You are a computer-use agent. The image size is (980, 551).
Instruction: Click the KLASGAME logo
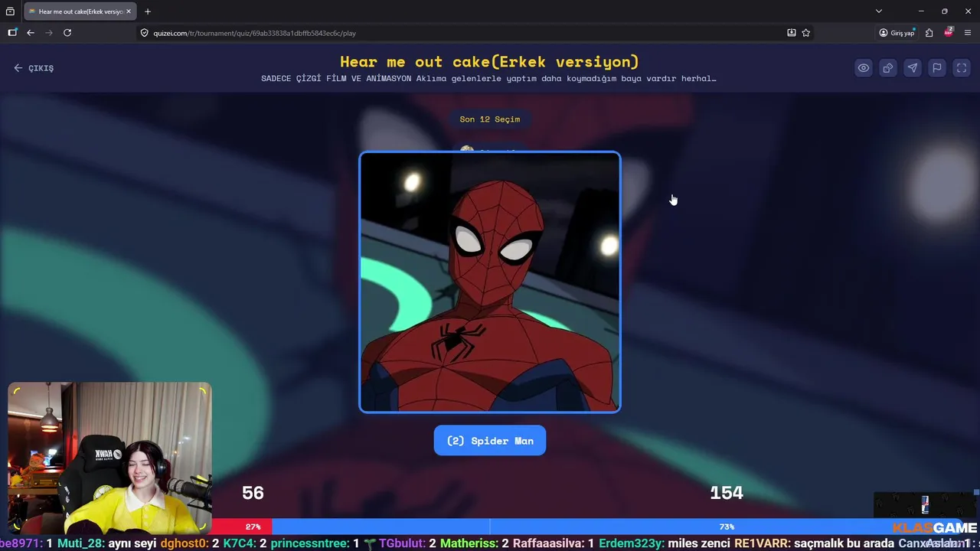[934, 528]
